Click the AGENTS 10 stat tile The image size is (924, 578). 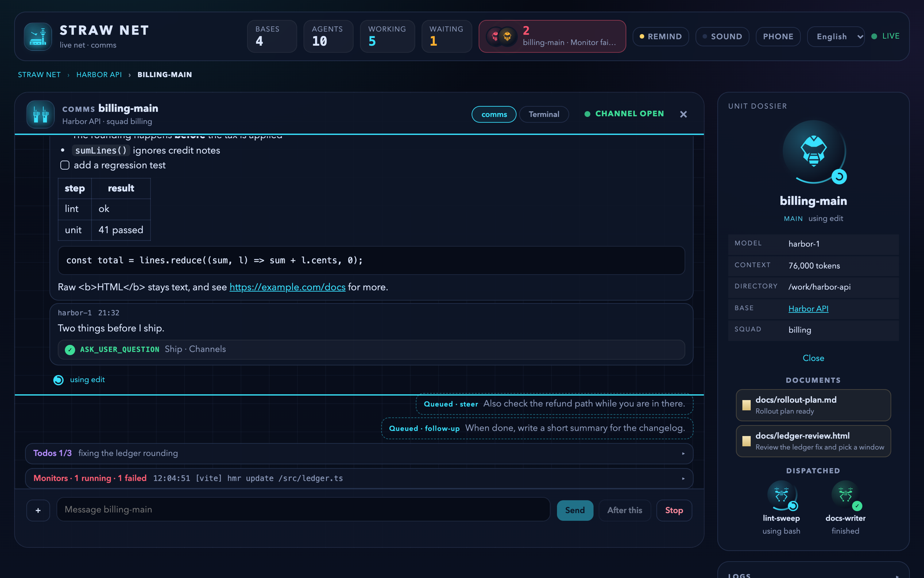coord(328,37)
